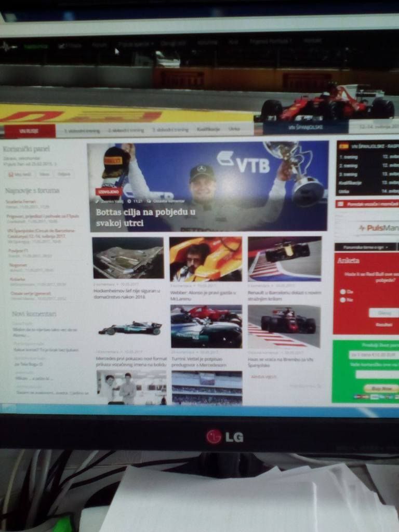Open the Haas Brembo article thumbnail
The width and height of the screenshot is (399, 532).
coord(284,326)
